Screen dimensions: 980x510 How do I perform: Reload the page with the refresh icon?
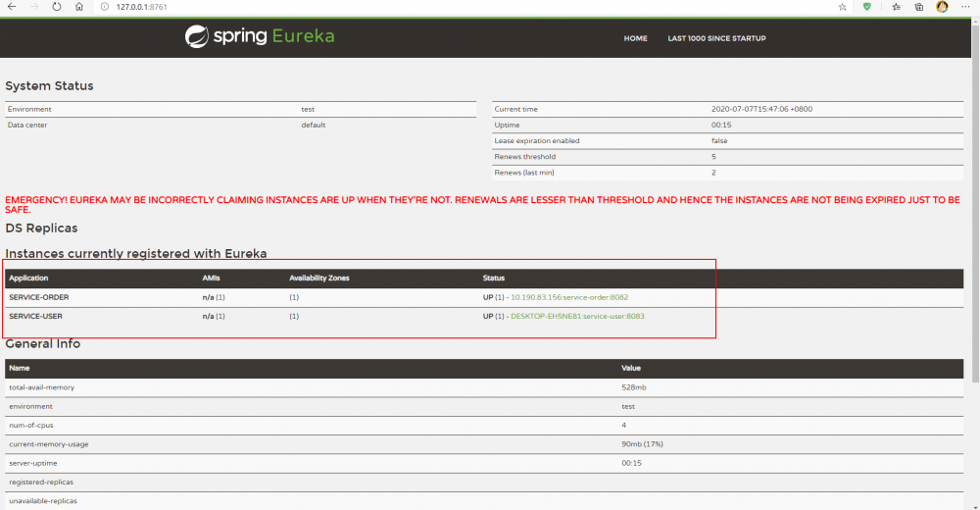pos(56,7)
